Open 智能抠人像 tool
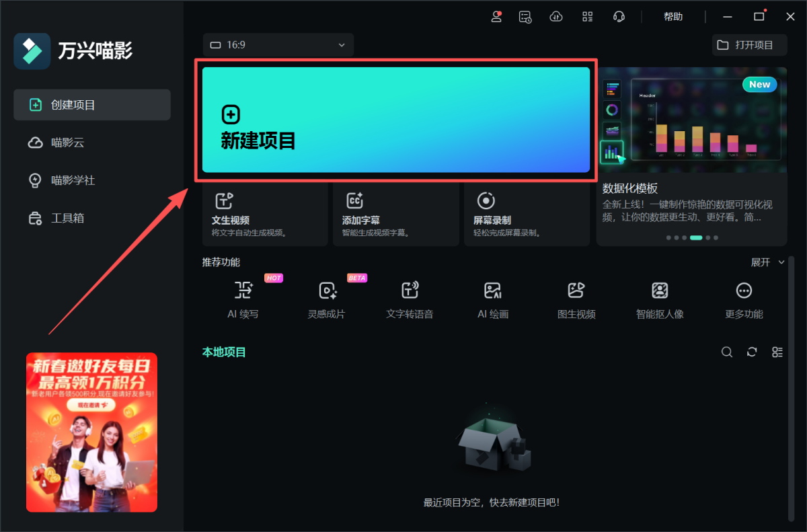Image resolution: width=807 pixels, height=532 pixels. pyautogui.click(x=660, y=291)
